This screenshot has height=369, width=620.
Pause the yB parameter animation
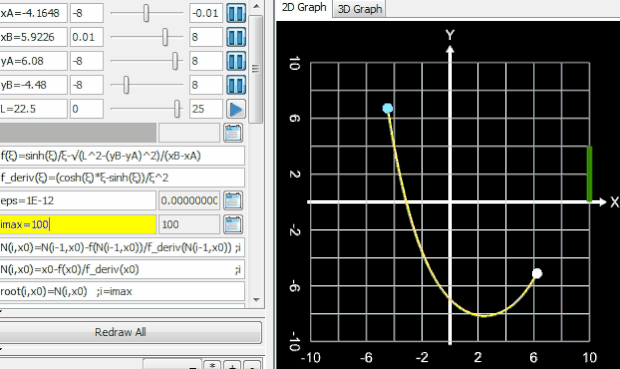pos(236,85)
